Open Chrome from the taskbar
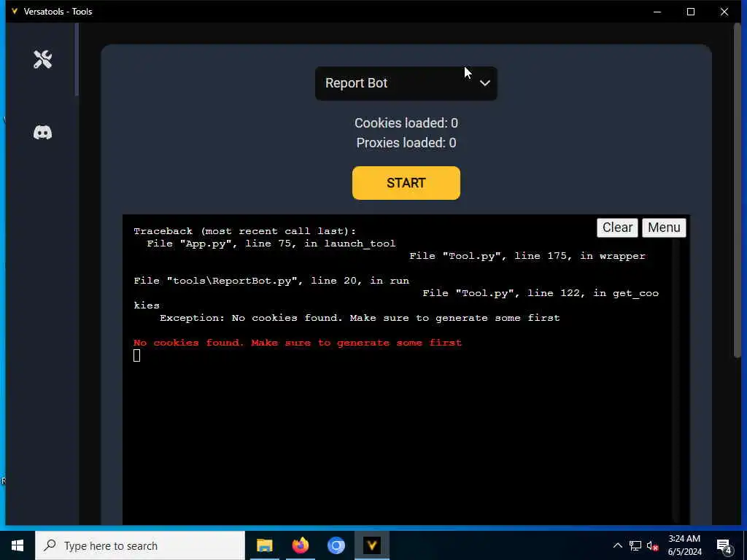The image size is (747, 560). (336, 545)
